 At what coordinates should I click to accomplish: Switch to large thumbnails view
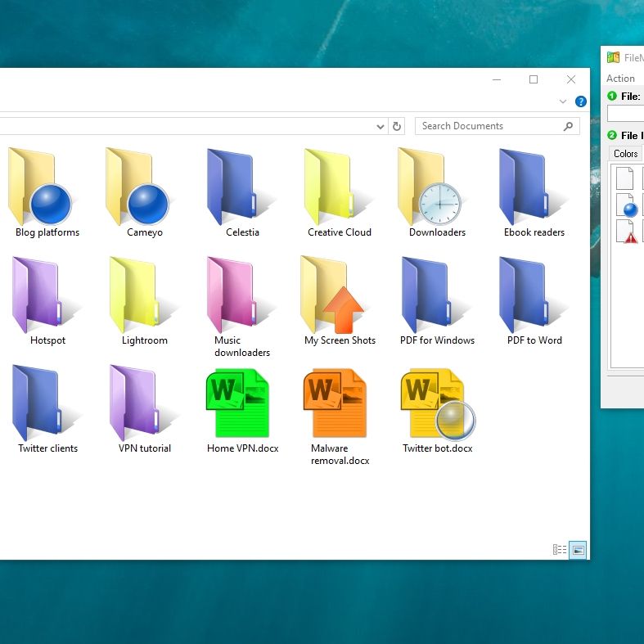(578, 550)
